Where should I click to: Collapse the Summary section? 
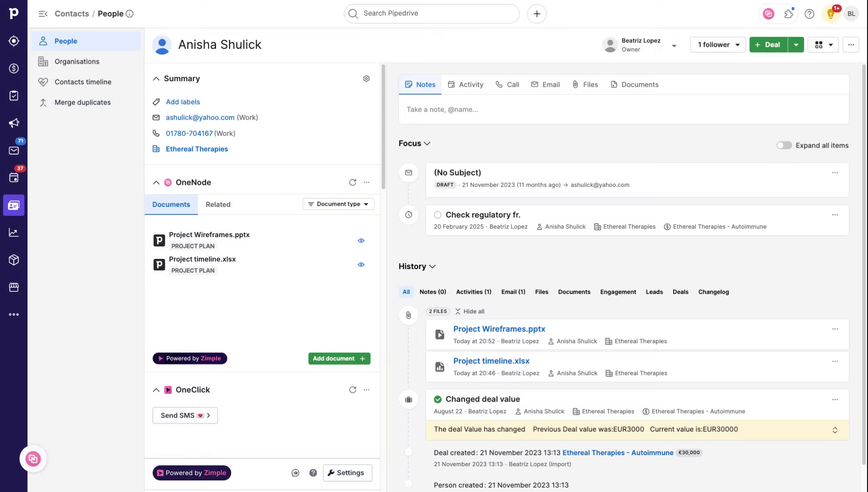pyautogui.click(x=156, y=79)
